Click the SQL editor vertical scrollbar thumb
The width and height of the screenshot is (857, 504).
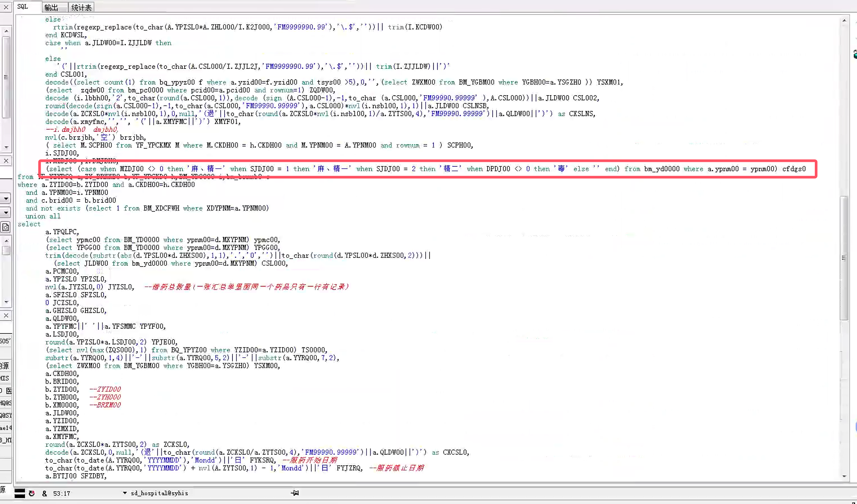pyautogui.click(x=844, y=258)
